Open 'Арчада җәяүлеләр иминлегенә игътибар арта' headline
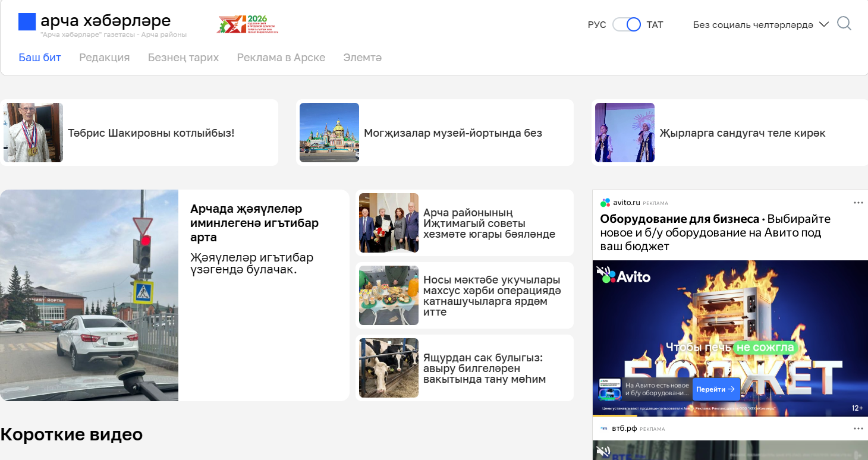 tap(254, 223)
